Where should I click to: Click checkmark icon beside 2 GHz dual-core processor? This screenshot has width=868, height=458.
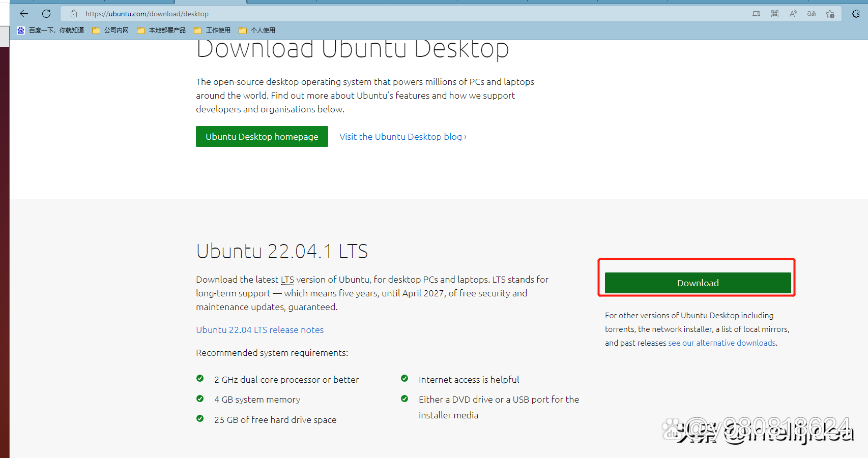click(x=200, y=378)
